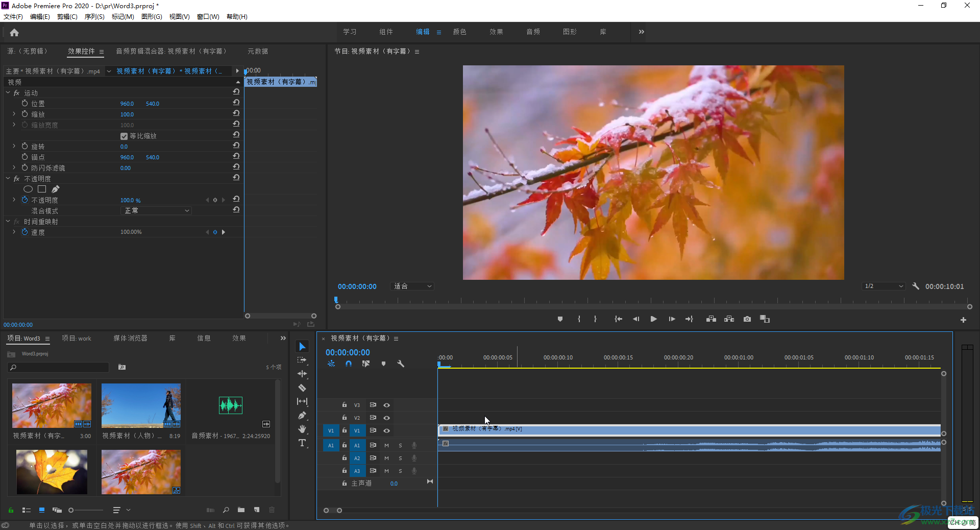Expand the Speed property
980x530 pixels.
point(14,232)
